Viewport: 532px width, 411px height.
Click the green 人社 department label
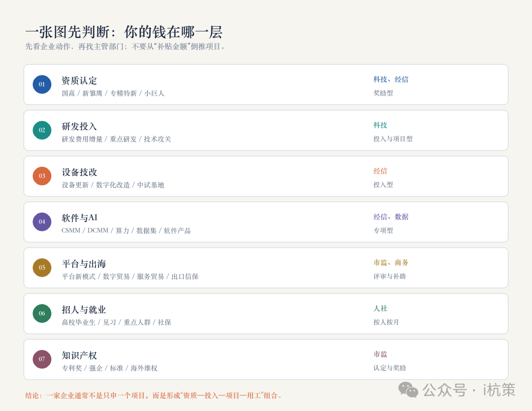pyautogui.click(x=380, y=308)
